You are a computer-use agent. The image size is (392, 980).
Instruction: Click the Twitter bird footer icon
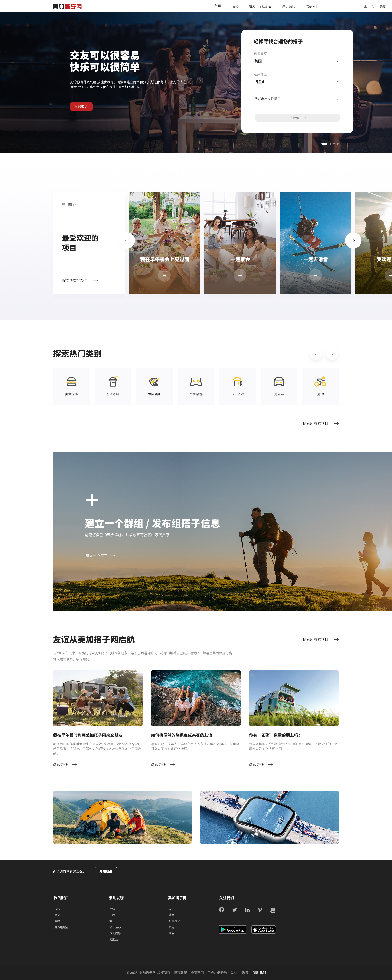234,910
